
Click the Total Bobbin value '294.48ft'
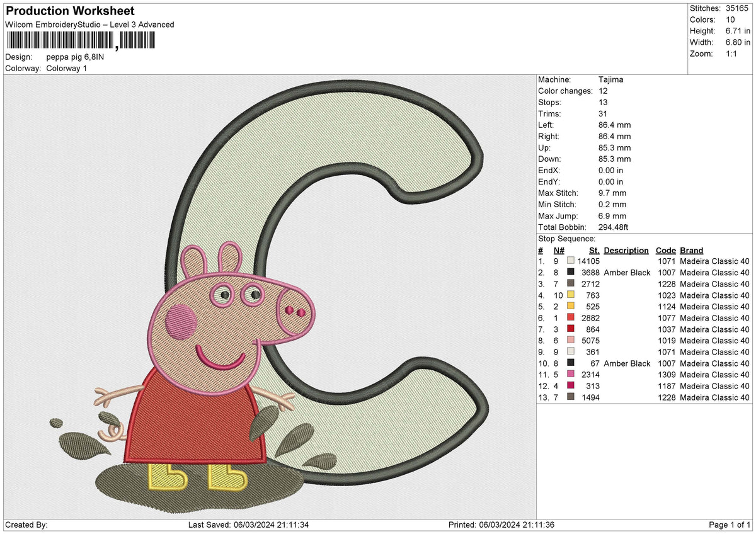(614, 227)
